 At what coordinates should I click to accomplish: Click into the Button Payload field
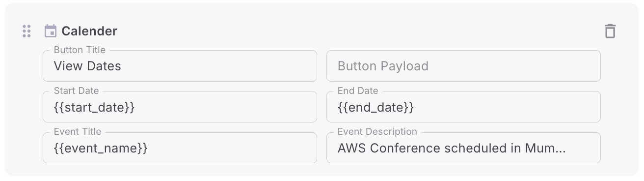463,66
